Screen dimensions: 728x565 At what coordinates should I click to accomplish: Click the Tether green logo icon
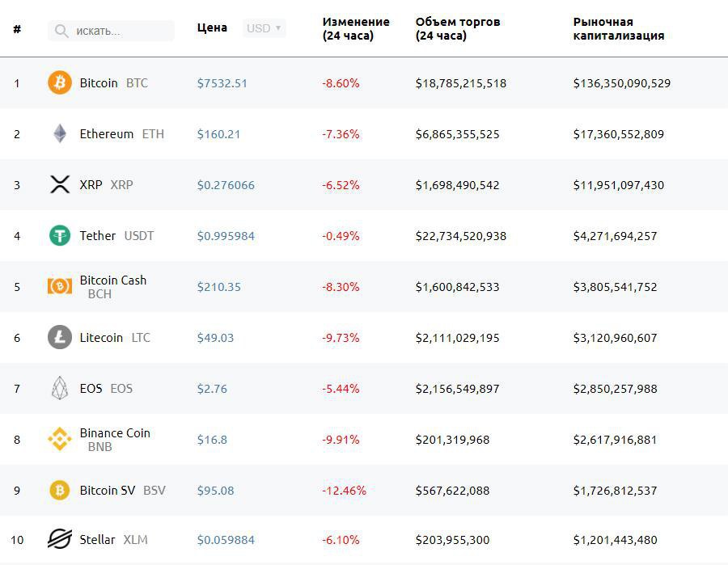click(60, 235)
